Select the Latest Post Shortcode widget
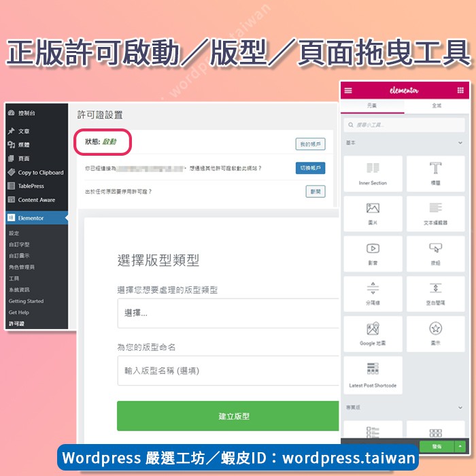 click(x=373, y=375)
